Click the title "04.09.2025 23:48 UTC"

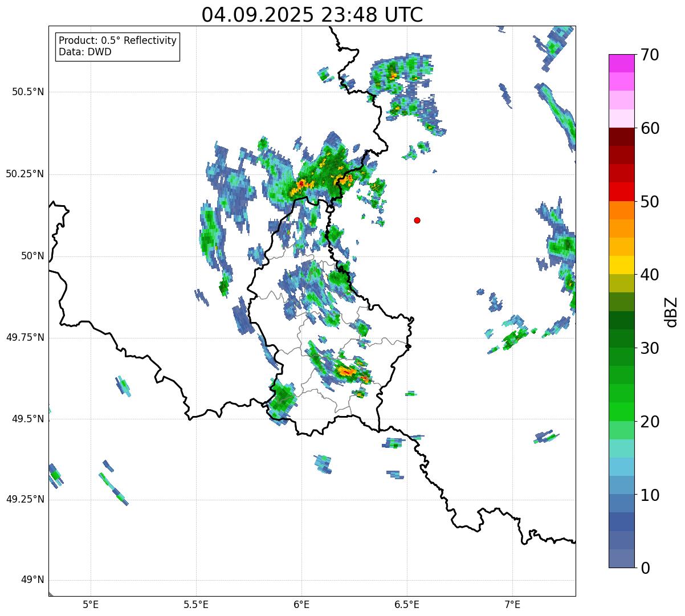(312, 15)
